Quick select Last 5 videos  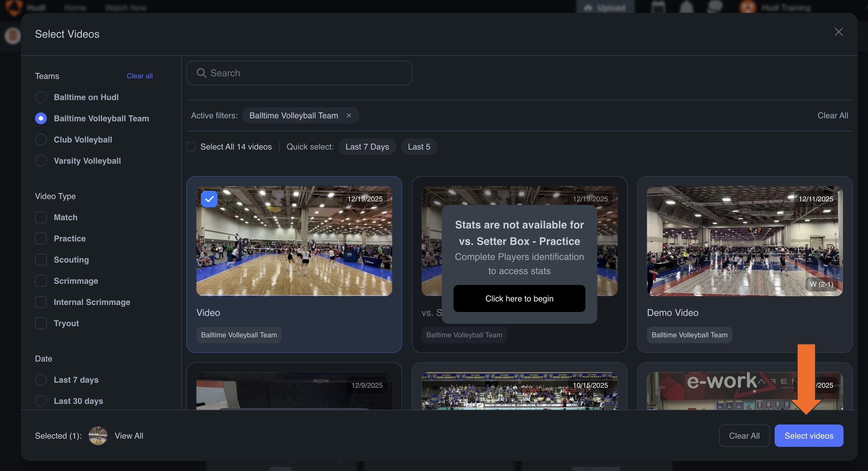tap(419, 147)
